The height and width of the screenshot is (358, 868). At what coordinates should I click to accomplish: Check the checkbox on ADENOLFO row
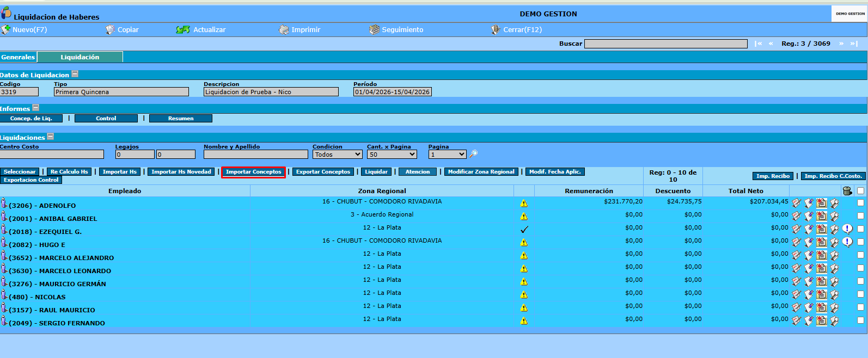(x=860, y=202)
